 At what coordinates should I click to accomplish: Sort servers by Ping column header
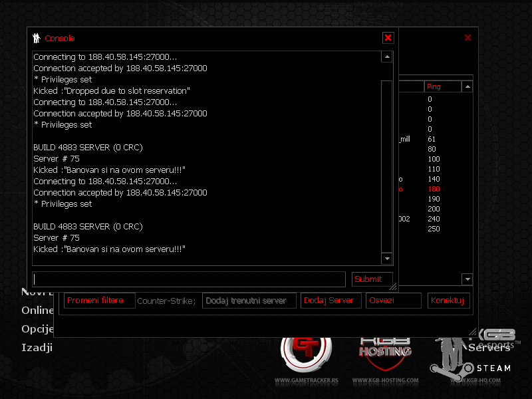pos(442,86)
